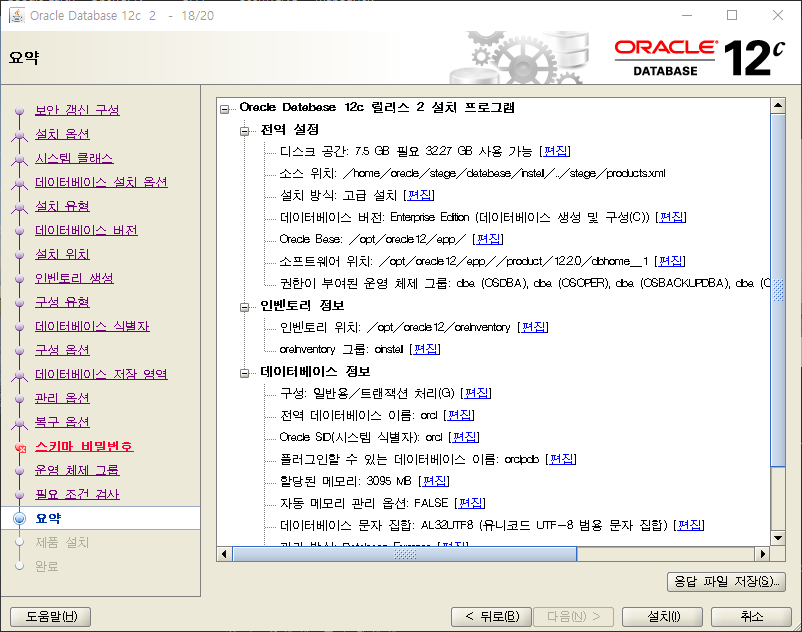The width and height of the screenshot is (802, 632).
Task: Click the horizontal scrollbar right arrow
Action: [763, 554]
